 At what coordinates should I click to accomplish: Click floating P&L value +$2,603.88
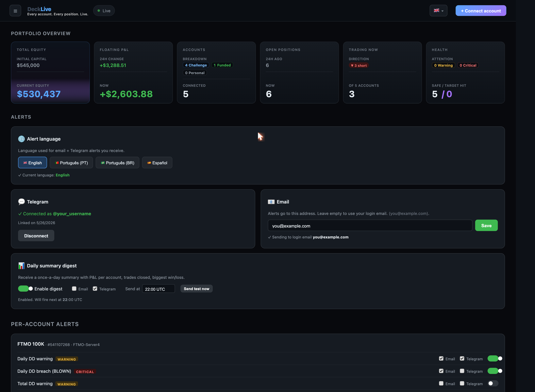(126, 94)
